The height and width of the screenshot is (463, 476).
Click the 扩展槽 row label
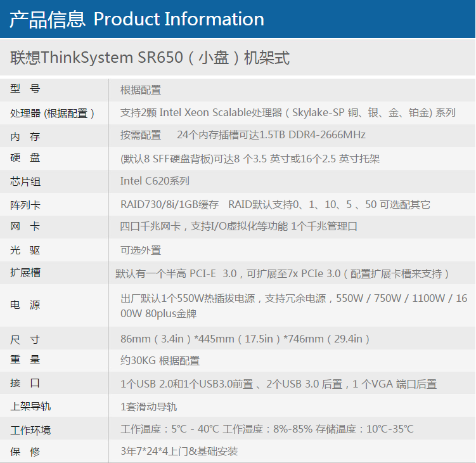tap(25, 273)
